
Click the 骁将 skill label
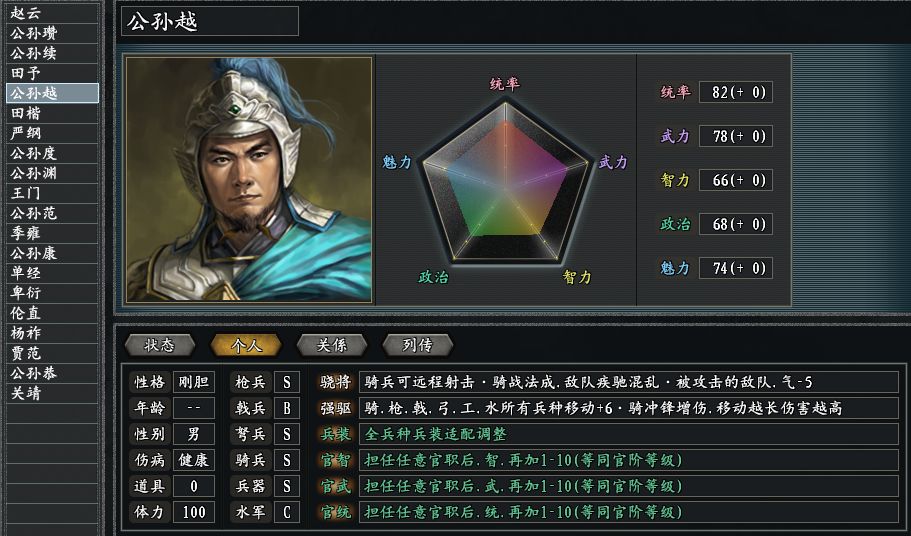click(x=335, y=382)
